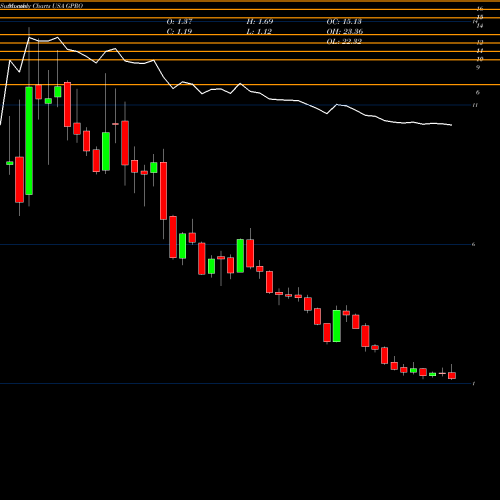Select the close price value 'C: 1.19'

179,32
